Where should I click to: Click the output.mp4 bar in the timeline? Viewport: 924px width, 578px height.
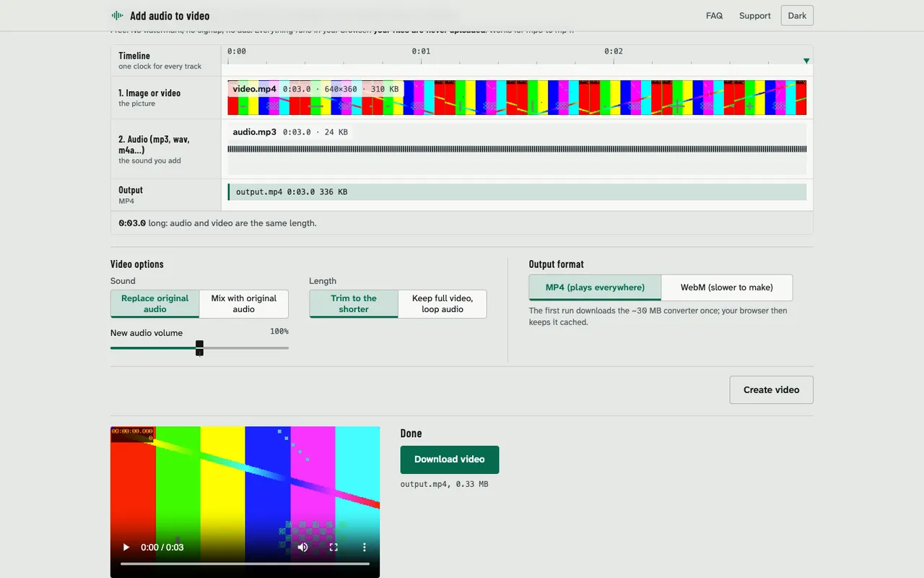pyautogui.click(x=517, y=191)
